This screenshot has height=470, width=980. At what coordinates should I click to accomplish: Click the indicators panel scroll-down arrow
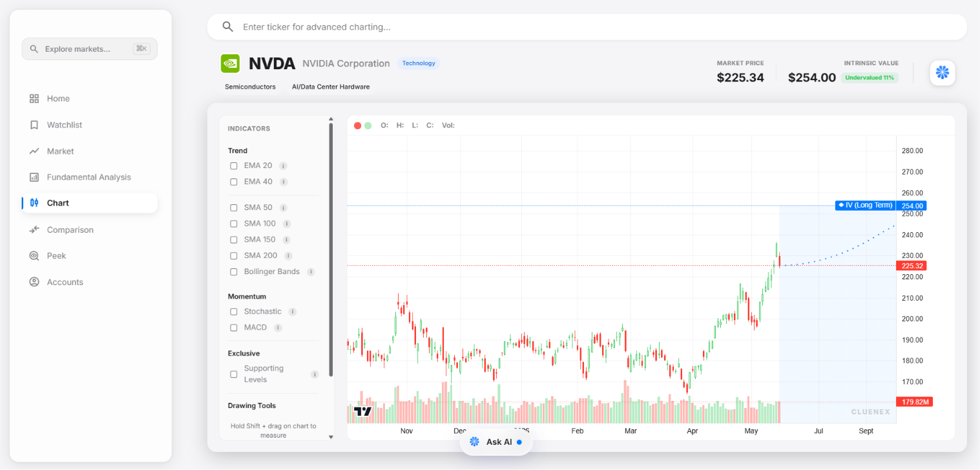[x=331, y=437]
